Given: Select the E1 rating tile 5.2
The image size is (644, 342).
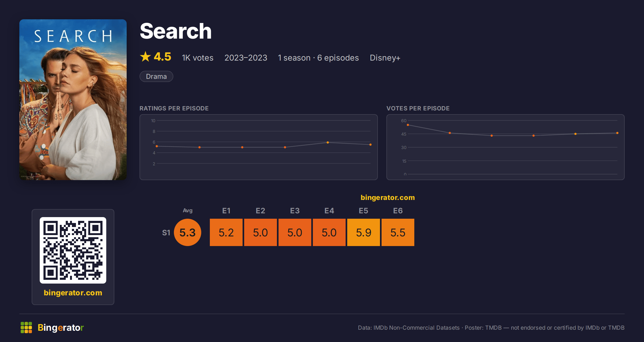Looking at the screenshot, I should [226, 232].
